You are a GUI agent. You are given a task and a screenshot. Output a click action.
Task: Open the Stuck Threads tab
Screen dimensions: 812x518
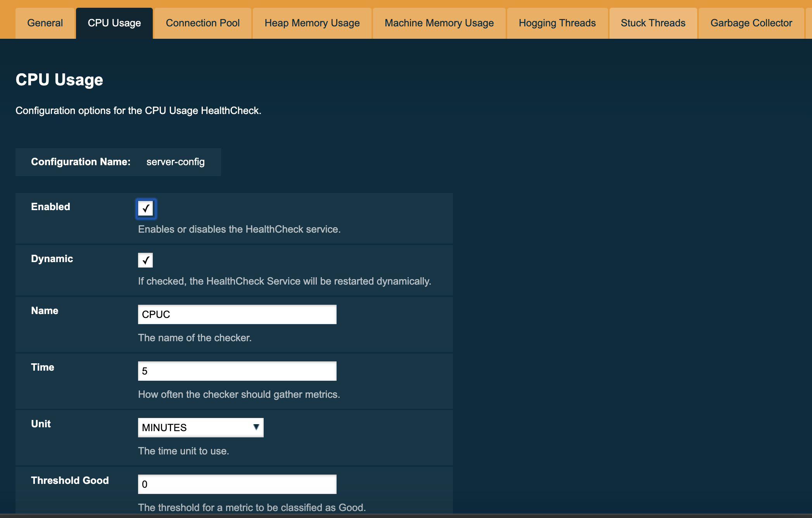point(653,23)
